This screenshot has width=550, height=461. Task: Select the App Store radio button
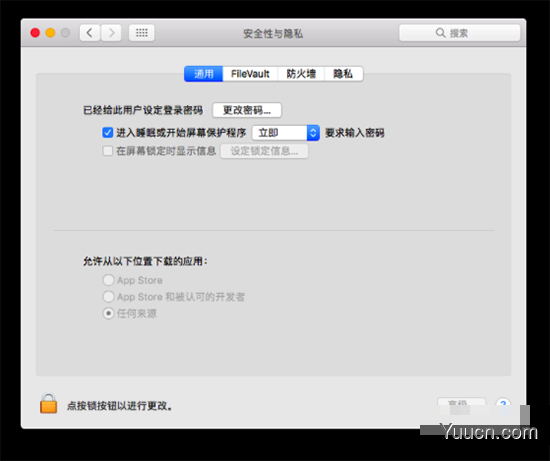(x=108, y=280)
